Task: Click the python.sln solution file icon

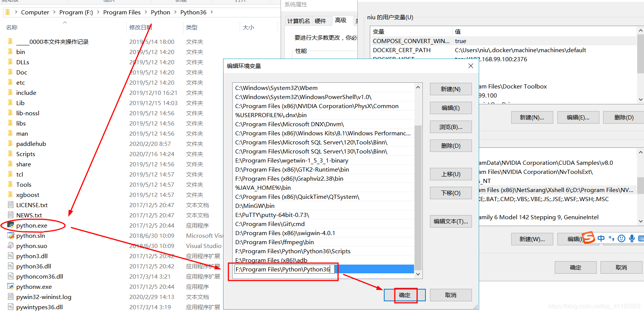Action: tap(11, 235)
